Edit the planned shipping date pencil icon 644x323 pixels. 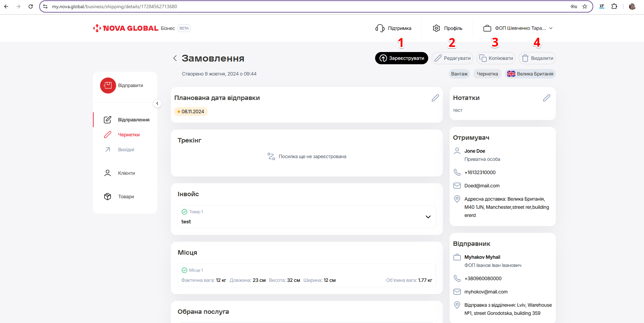point(435,98)
